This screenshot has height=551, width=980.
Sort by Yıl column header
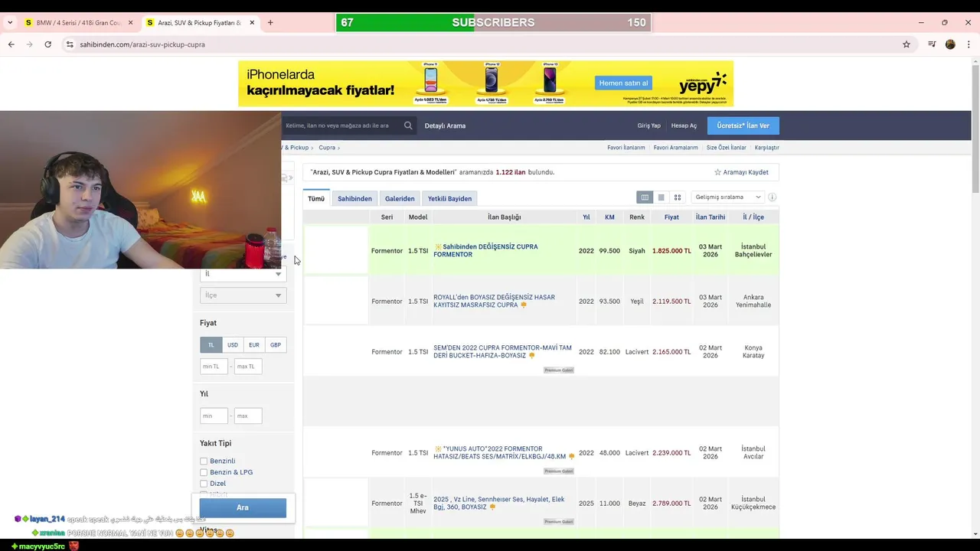[x=586, y=217]
